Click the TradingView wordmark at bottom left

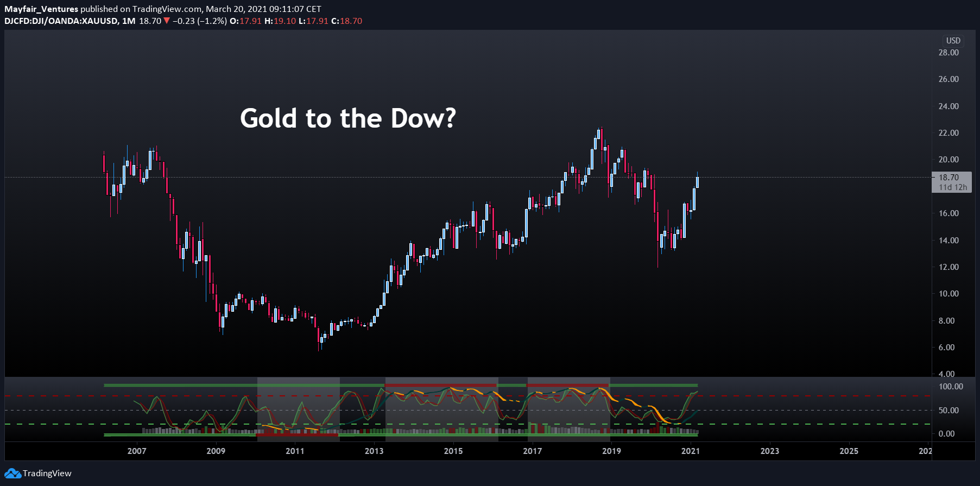pos(47,474)
